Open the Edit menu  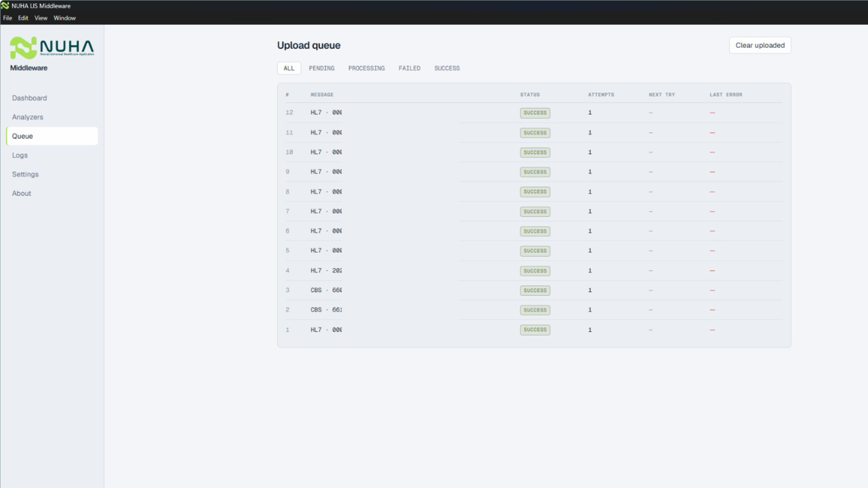pyautogui.click(x=23, y=18)
